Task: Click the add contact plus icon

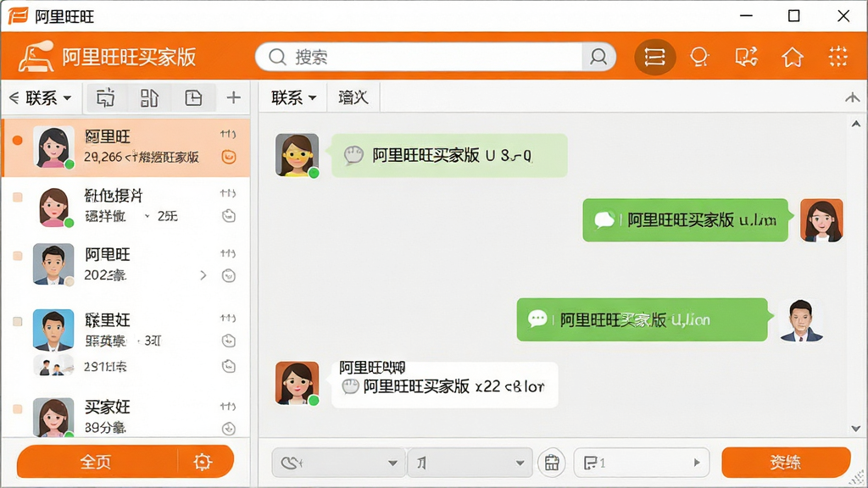Action: [x=234, y=98]
